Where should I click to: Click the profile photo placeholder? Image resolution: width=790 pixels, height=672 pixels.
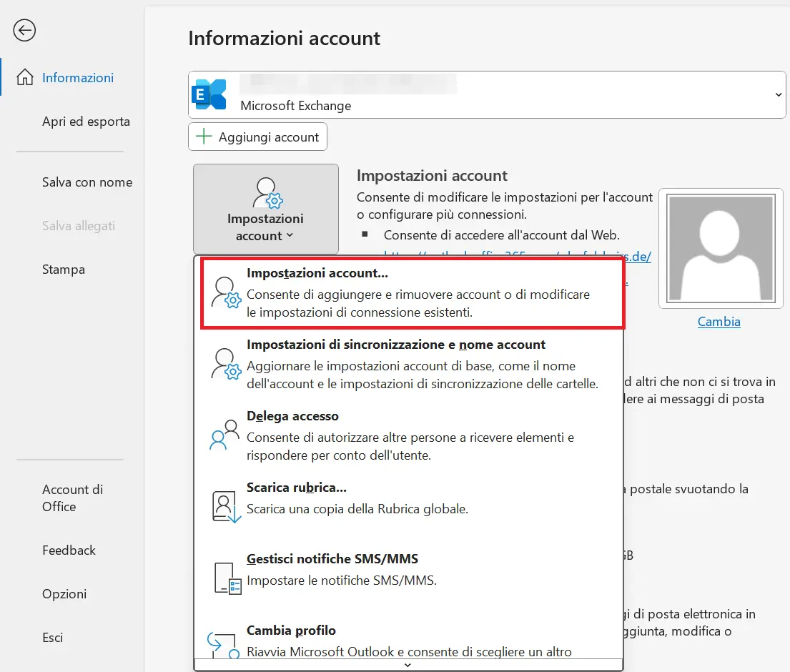tap(721, 248)
